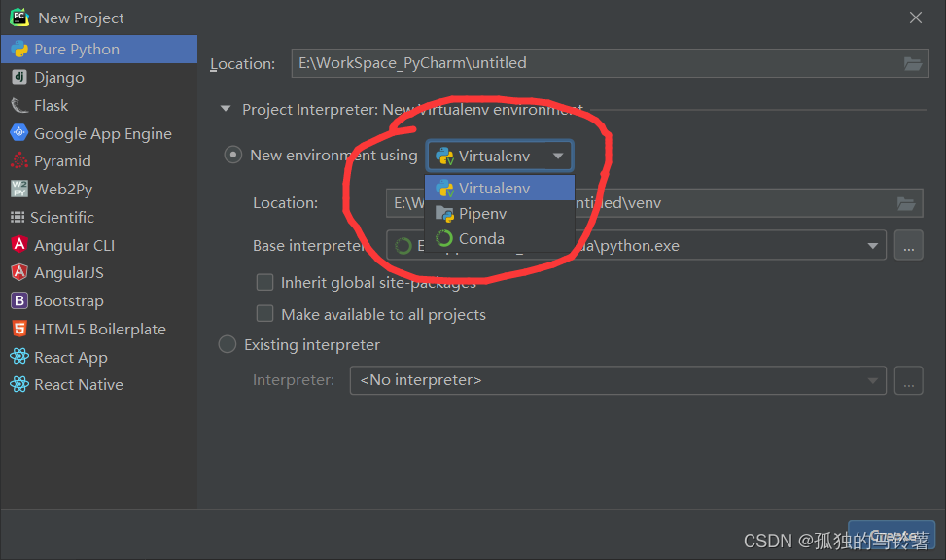Image resolution: width=946 pixels, height=560 pixels.
Task: Click the AngularJS shield icon
Action: coord(19,272)
